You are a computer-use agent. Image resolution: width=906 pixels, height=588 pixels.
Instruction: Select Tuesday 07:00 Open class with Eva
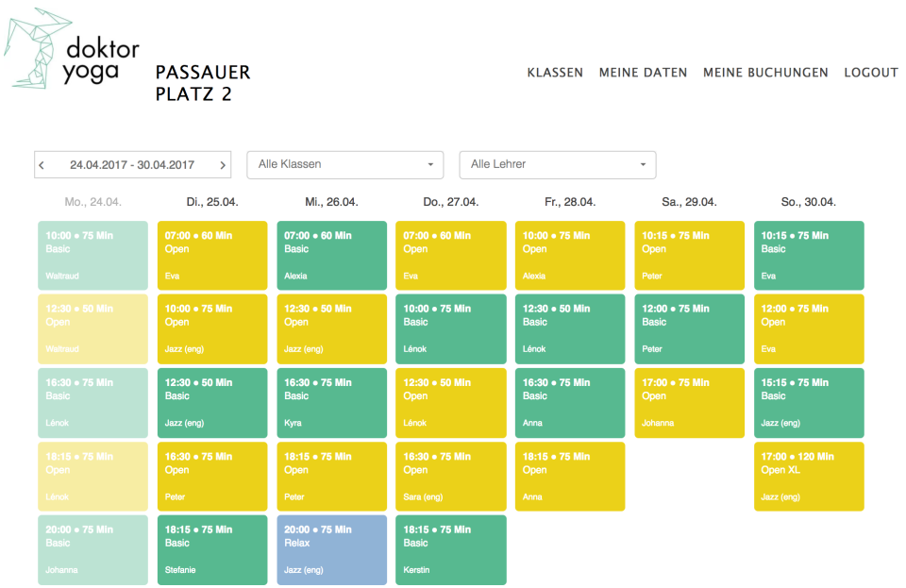(212, 255)
